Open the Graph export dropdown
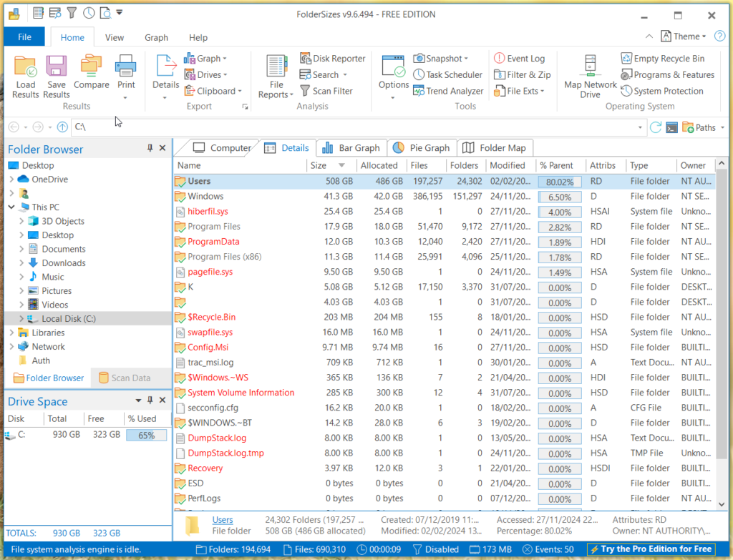Screen dimensions: 733x560 point(205,59)
